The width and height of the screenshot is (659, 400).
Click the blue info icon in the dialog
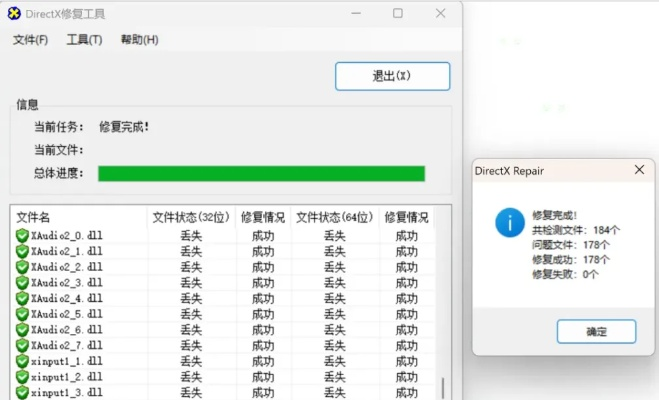(x=509, y=222)
